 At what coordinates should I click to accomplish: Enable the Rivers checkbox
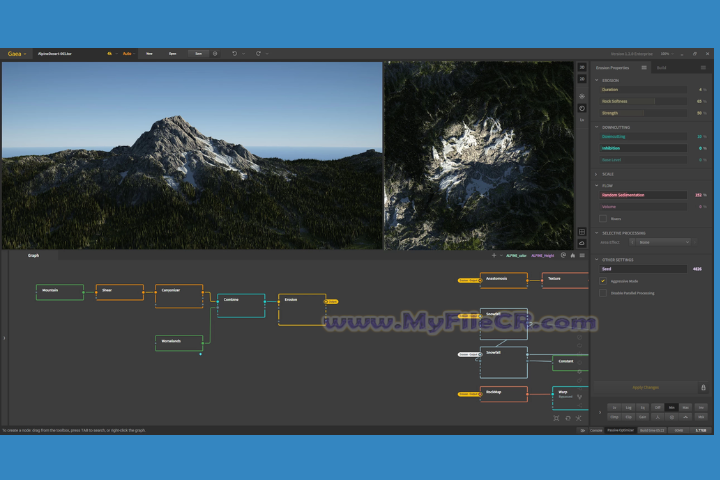602,218
